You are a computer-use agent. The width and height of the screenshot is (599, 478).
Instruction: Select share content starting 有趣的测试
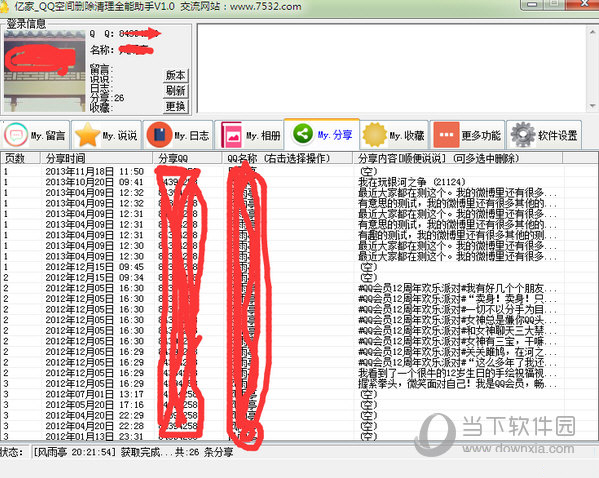click(457, 235)
